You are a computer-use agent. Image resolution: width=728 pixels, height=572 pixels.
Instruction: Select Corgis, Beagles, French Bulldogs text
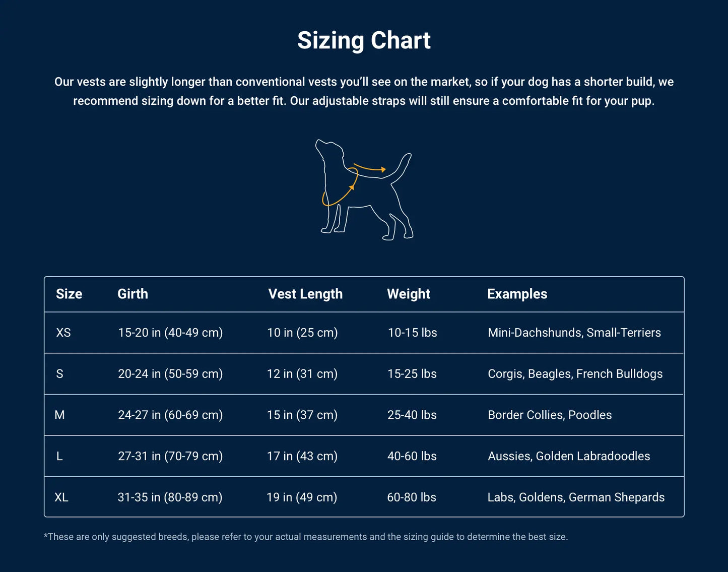point(575,374)
